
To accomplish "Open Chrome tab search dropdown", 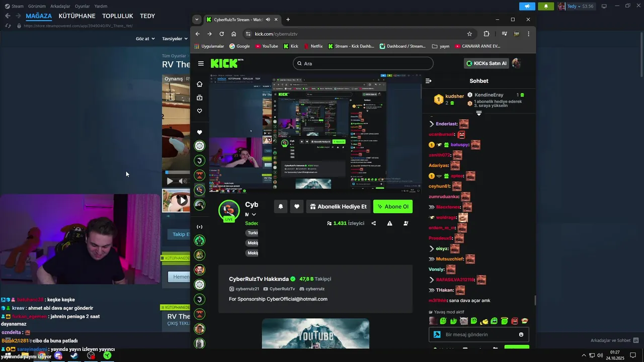I will coord(197,20).
